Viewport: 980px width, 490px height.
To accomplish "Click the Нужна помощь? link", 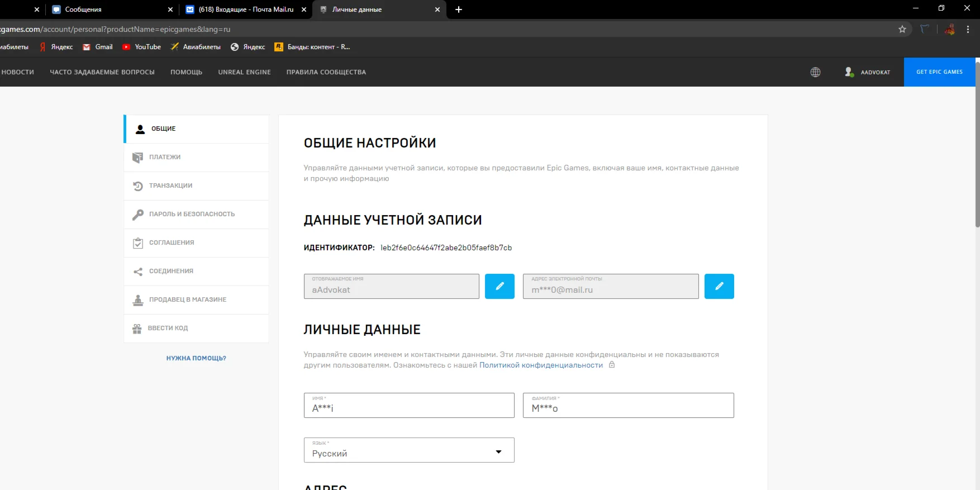I will point(196,358).
